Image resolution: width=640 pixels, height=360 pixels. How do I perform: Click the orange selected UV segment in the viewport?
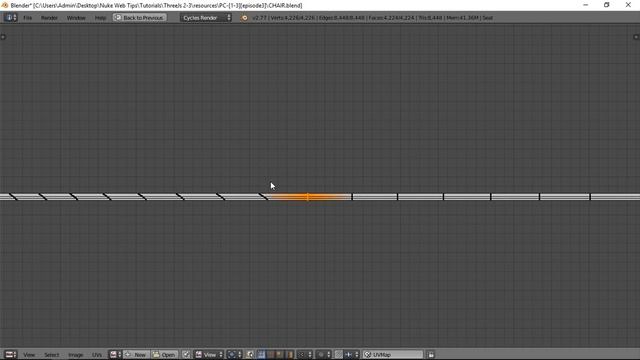tap(309, 197)
